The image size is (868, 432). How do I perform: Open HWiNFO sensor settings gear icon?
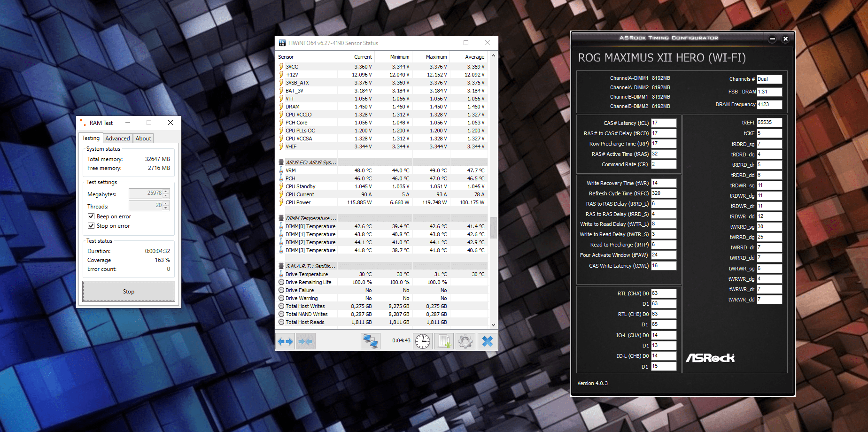465,341
